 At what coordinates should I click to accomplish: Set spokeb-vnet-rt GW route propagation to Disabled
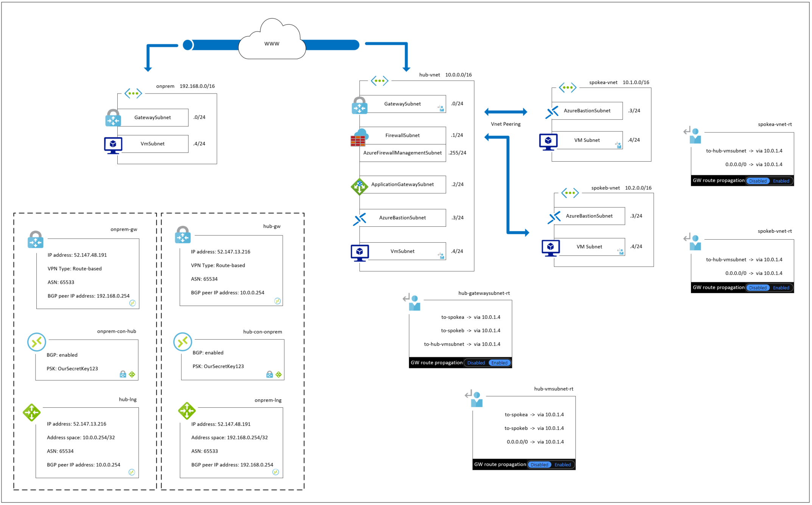pyautogui.click(x=758, y=288)
